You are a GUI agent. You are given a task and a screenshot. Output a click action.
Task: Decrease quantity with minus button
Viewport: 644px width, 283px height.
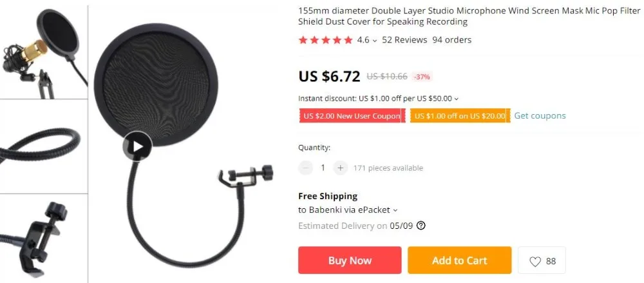305,168
